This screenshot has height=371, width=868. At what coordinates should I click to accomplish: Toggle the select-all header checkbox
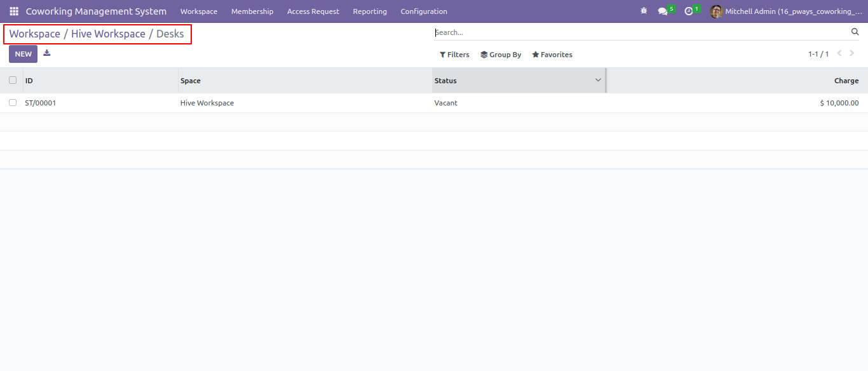pos(13,80)
